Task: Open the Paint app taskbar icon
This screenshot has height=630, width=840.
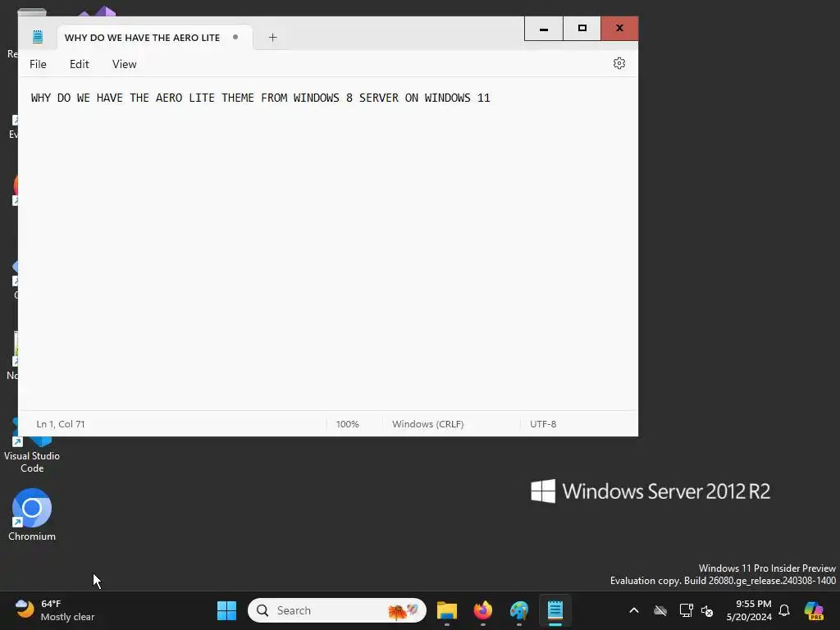Action: tap(518, 610)
